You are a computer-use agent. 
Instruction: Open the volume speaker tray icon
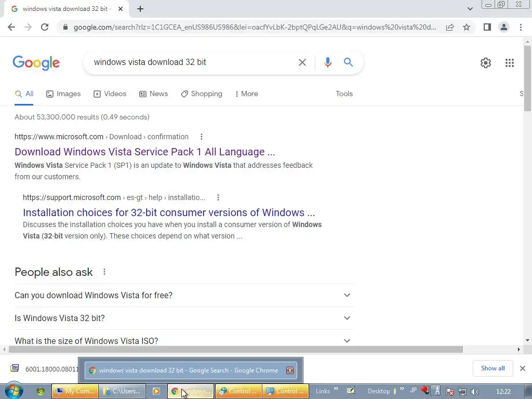coord(475,392)
